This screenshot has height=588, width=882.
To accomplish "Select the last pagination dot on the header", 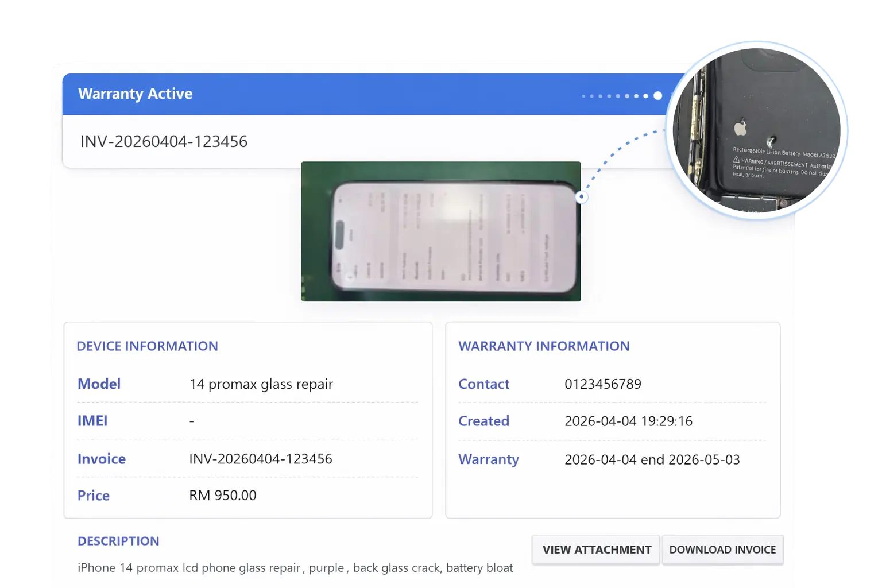I will coord(656,95).
